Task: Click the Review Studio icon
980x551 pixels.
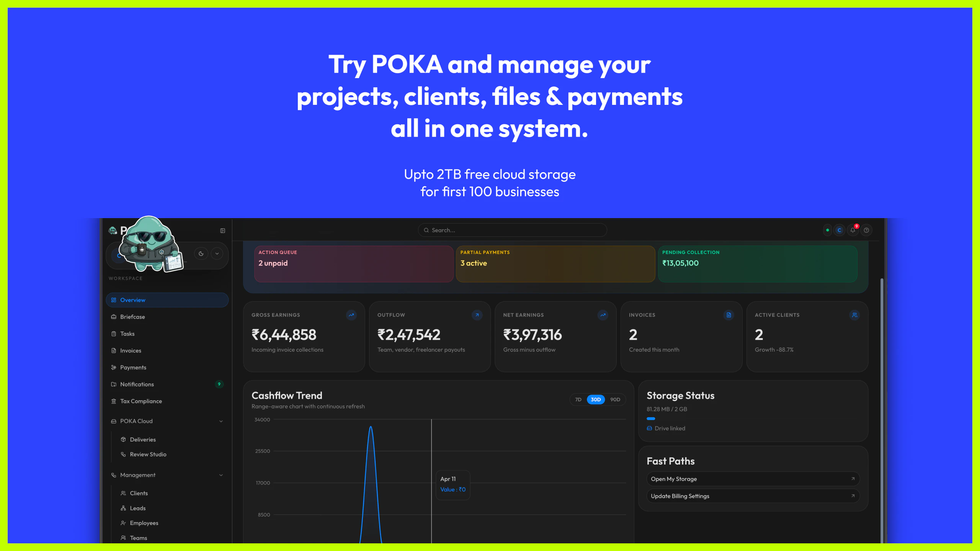Action: (x=123, y=455)
